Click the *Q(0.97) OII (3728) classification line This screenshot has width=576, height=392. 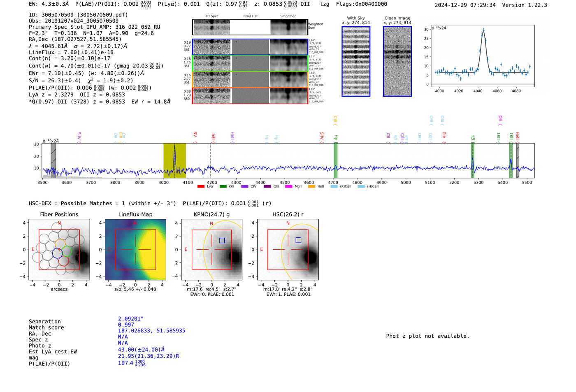click(x=99, y=101)
